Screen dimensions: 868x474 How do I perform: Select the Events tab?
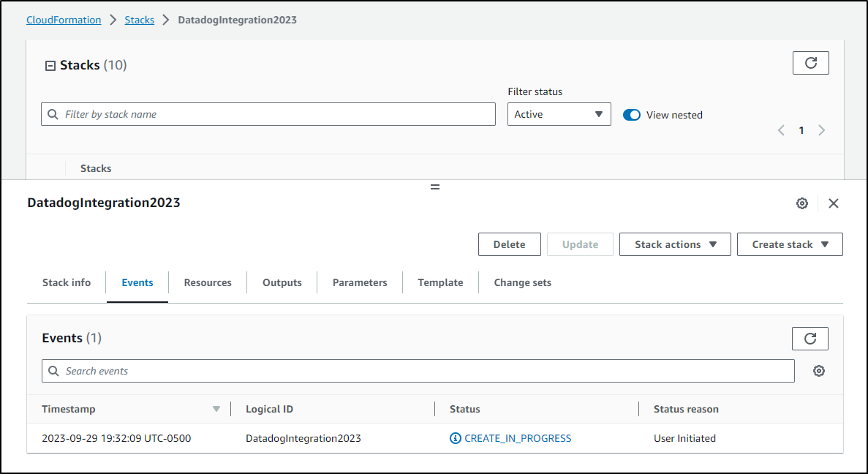137,282
